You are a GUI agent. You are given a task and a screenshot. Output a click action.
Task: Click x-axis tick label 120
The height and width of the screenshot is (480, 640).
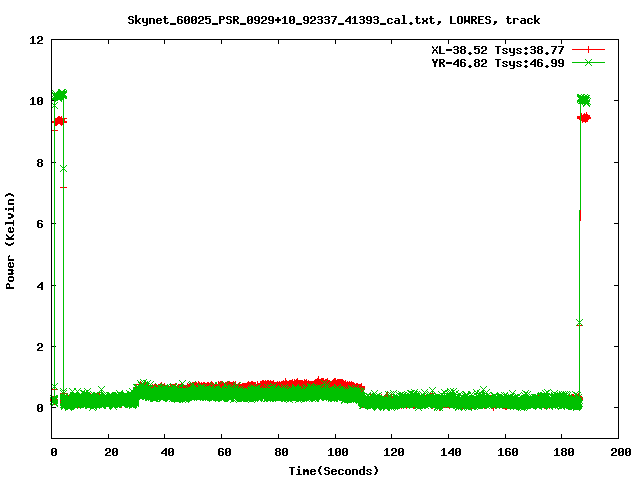click(393, 452)
